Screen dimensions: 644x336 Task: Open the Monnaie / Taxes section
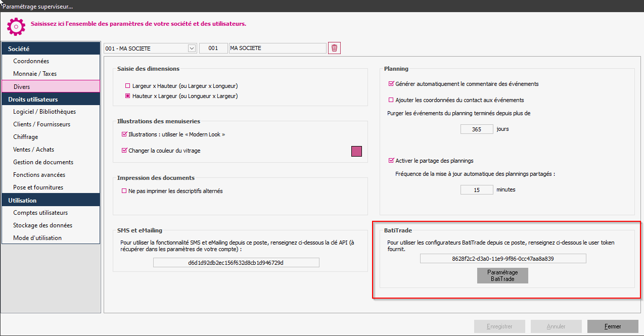pos(51,74)
